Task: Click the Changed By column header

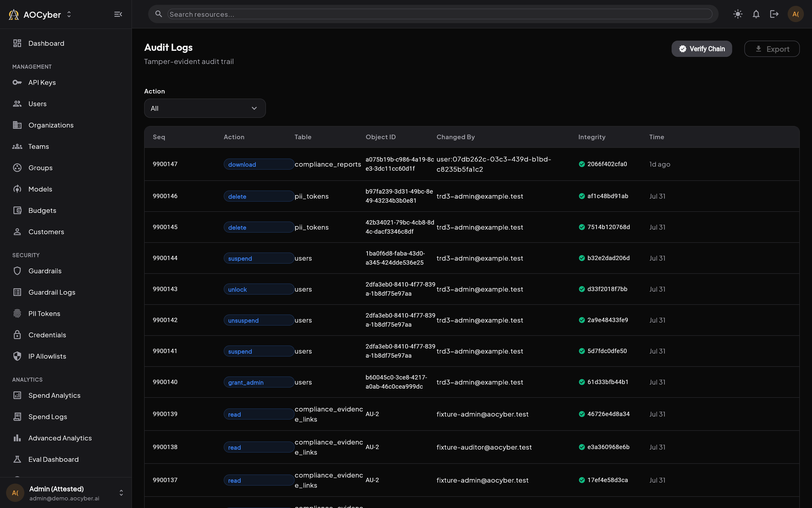Action: tap(455, 137)
